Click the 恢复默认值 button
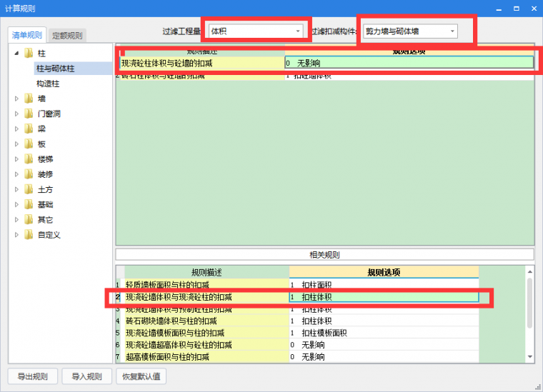Screen dimensions: 543x392 [141, 376]
